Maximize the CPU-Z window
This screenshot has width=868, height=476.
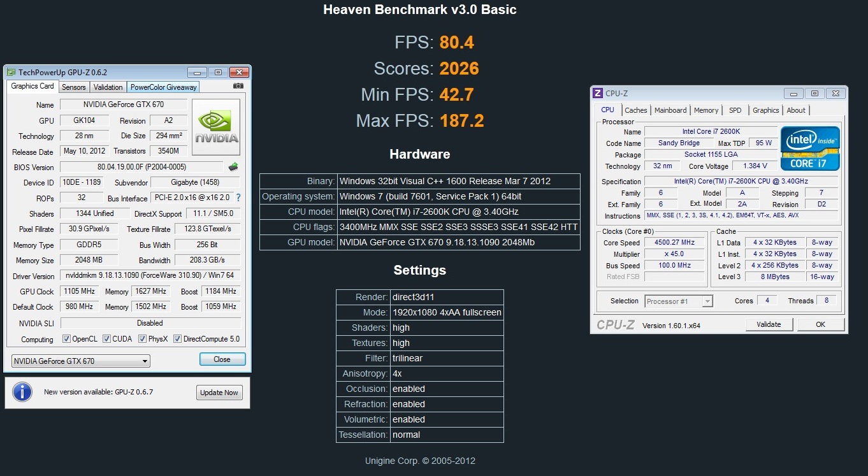pyautogui.click(x=815, y=93)
